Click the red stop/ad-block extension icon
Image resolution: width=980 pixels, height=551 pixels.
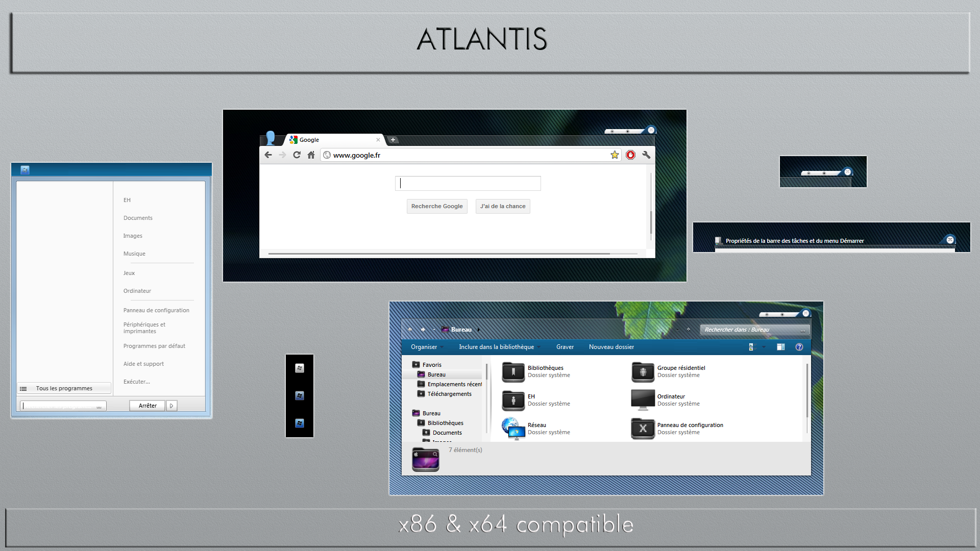(631, 155)
